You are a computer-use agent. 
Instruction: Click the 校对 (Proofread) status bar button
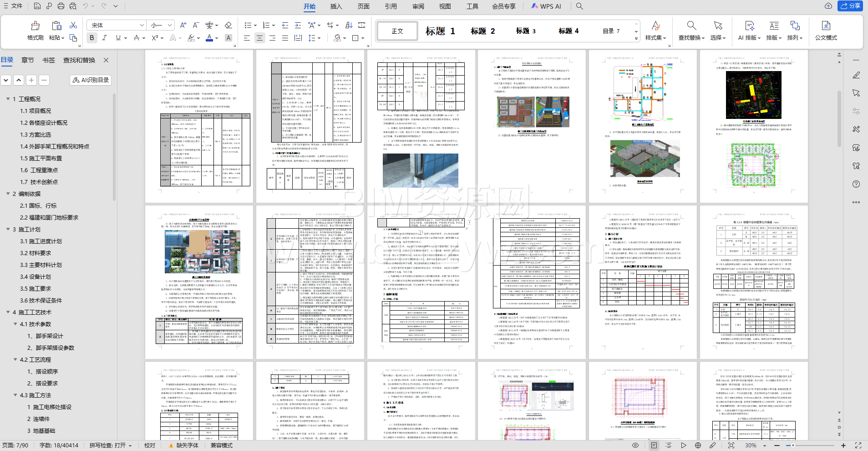[150, 445]
